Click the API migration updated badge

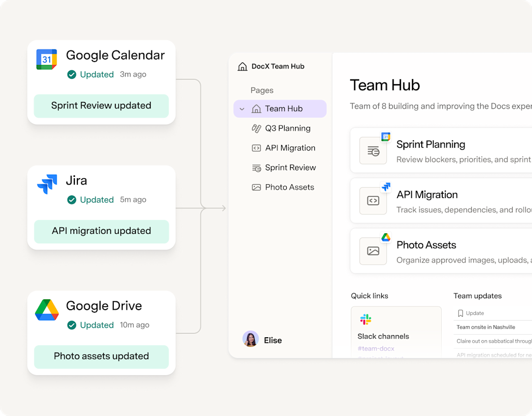coord(101,231)
